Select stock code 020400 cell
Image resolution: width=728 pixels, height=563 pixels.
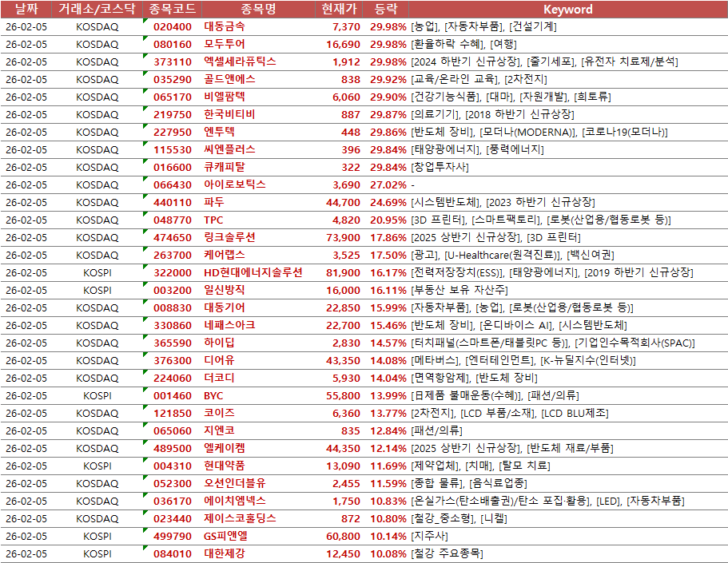coord(173,27)
